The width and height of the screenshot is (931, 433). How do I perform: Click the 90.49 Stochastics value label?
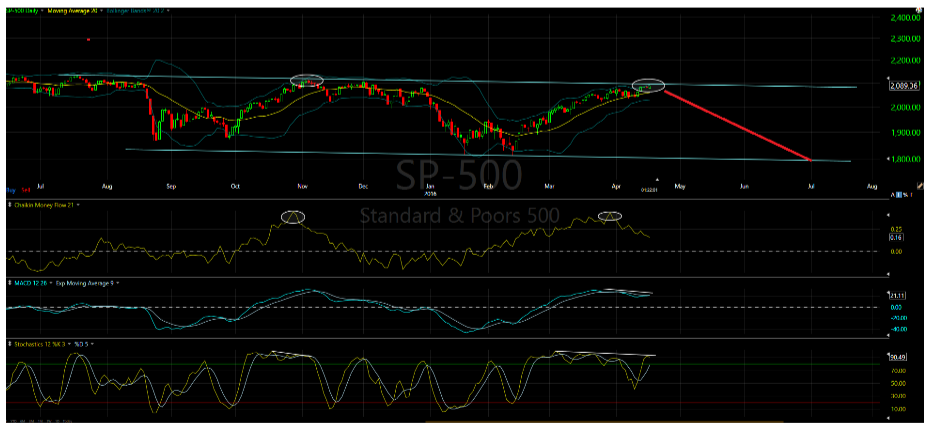coord(896,357)
